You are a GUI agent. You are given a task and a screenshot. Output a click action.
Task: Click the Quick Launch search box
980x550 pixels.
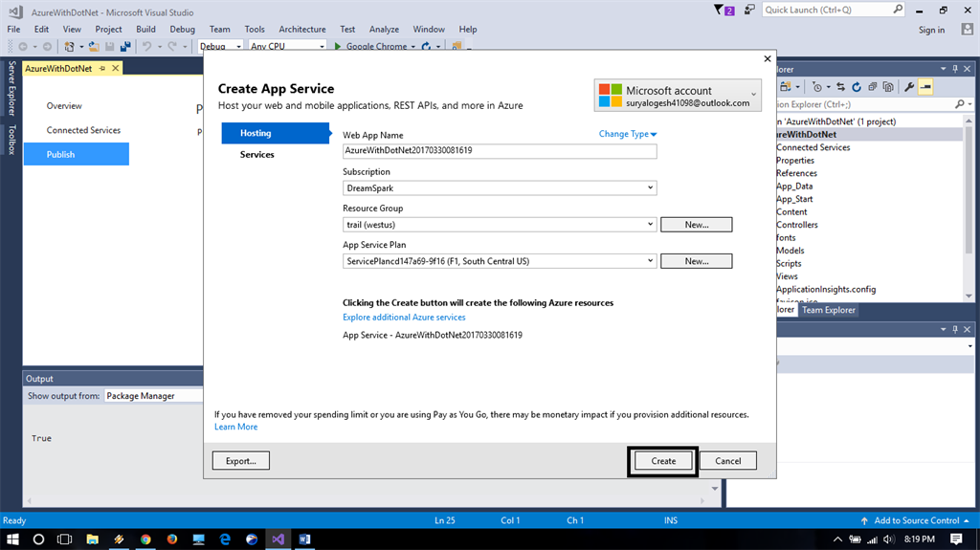[x=834, y=10]
